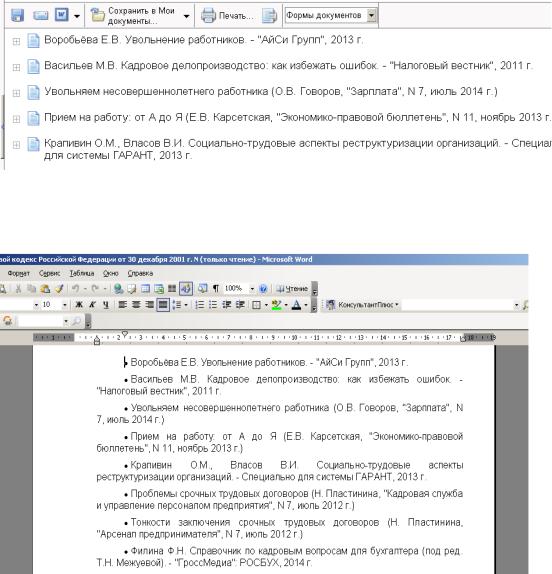552x574 pixels.
Task: Align text right in Word
Action: coord(149,305)
